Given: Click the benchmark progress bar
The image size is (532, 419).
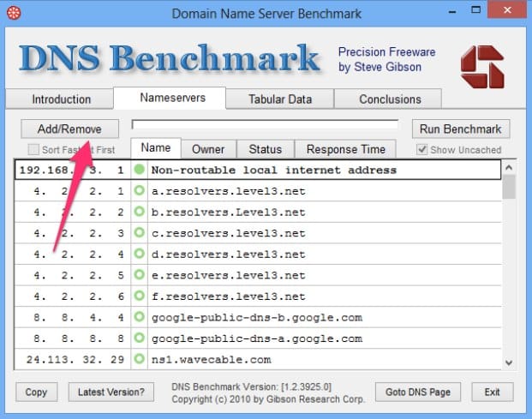Looking at the screenshot, I should [x=265, y=125].
